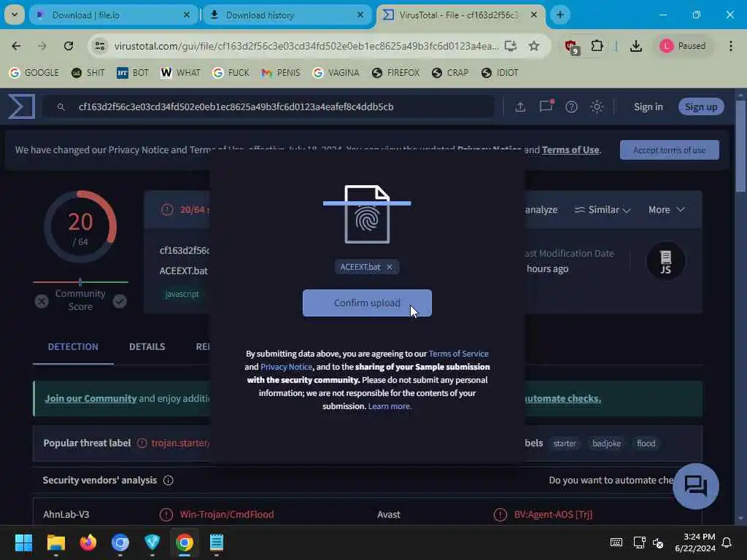The height and width of the screenshot is (560, 747).
Task: Click the Security vendors' analysis info icon
Action: pyautogui.click(x=169, y=481)
